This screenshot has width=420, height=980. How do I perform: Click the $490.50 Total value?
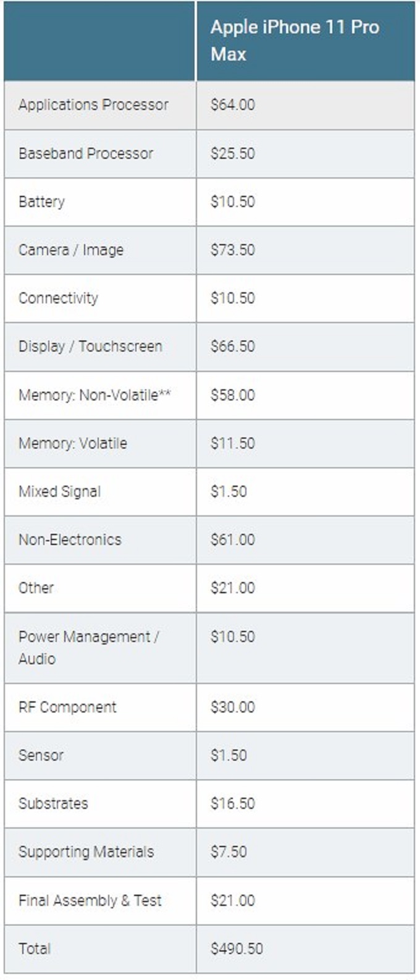tap(237, 948)
